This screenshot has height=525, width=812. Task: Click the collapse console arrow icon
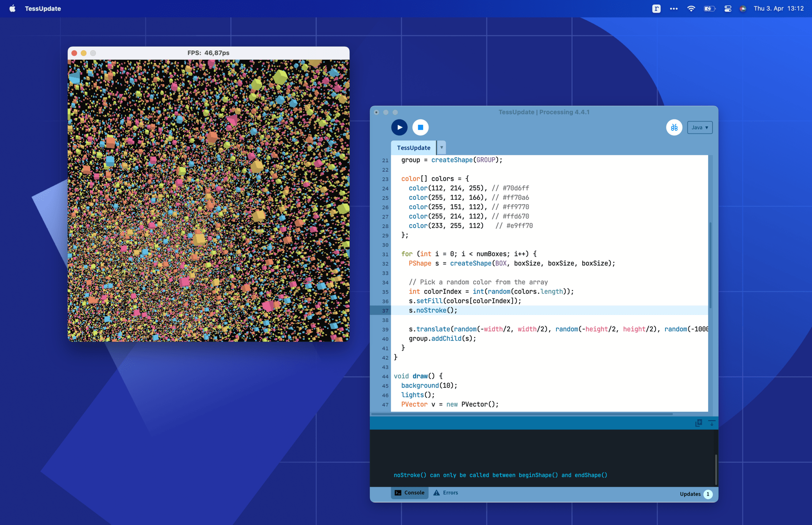pos(712,423)
